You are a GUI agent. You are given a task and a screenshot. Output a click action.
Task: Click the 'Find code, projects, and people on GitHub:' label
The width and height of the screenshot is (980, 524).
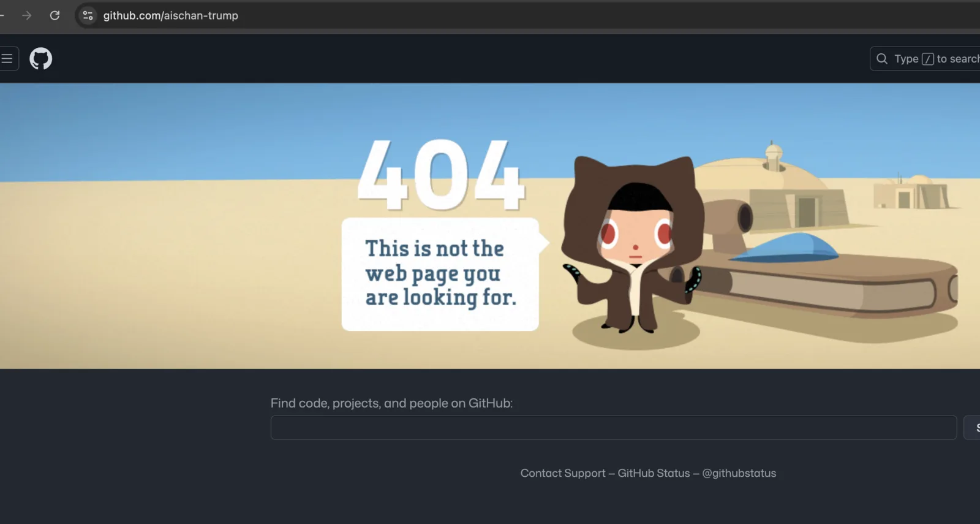tap(391, 403)
